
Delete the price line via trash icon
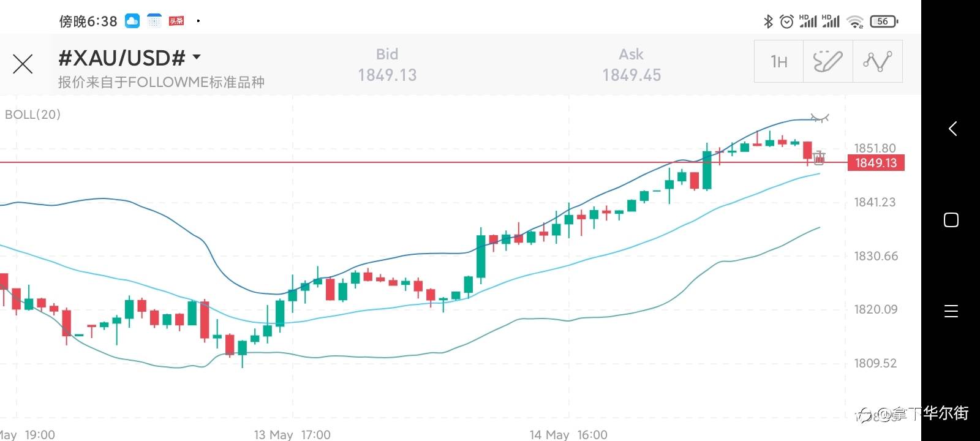click(819, 158)
